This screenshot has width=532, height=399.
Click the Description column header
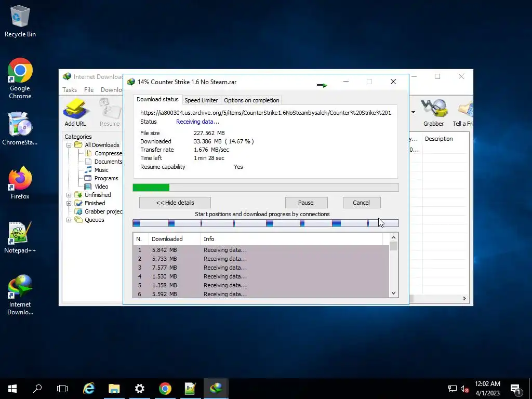(x=438, y=139)
